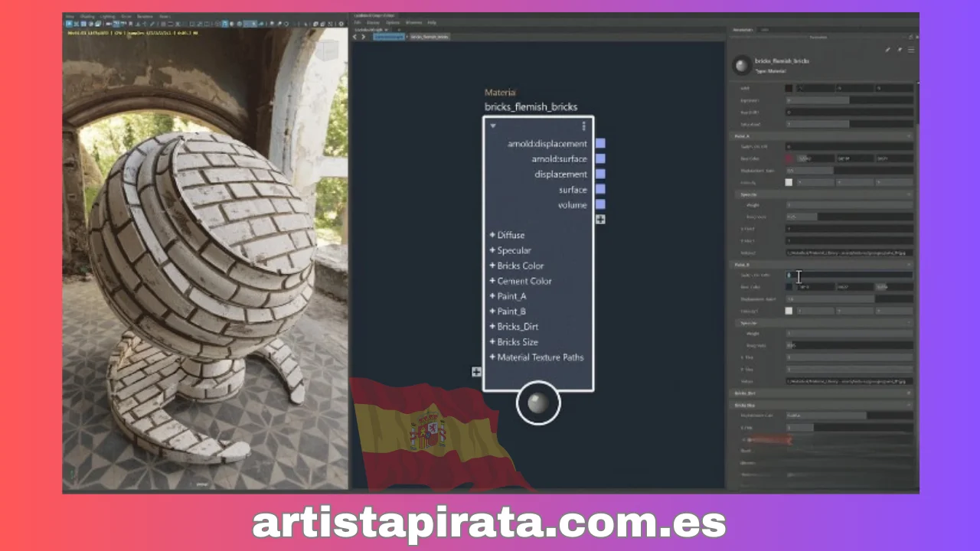Click the plus icon left of node bottom
Viewport: 980px width, 551px height.
476,372
